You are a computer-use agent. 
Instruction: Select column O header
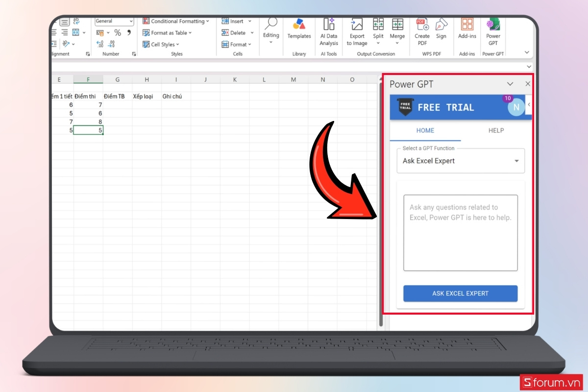(x=352, y=79)
